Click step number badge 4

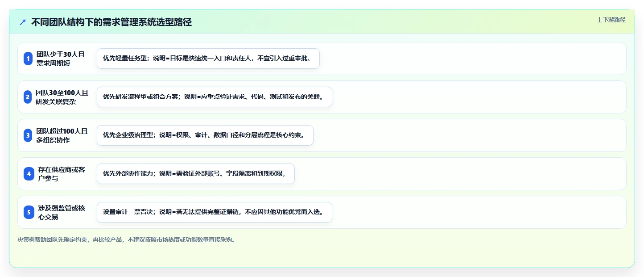click(29, 174)
